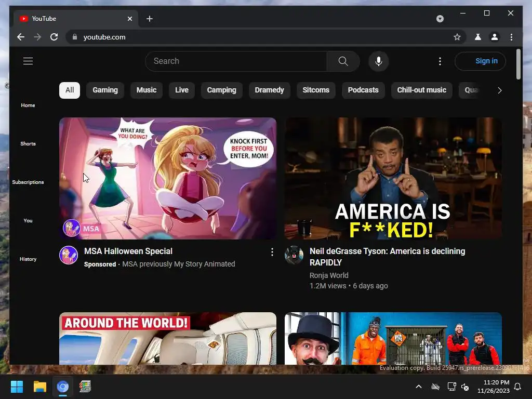Open tab search dropdown arrow

click(440, 19)
